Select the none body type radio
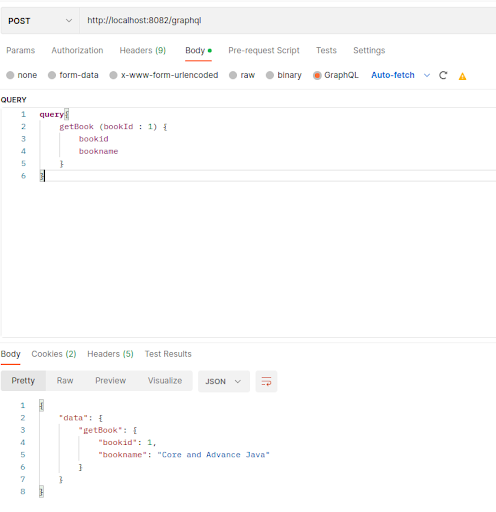The width and height of the screenshot is (496, 512). [x=10, y=75]
